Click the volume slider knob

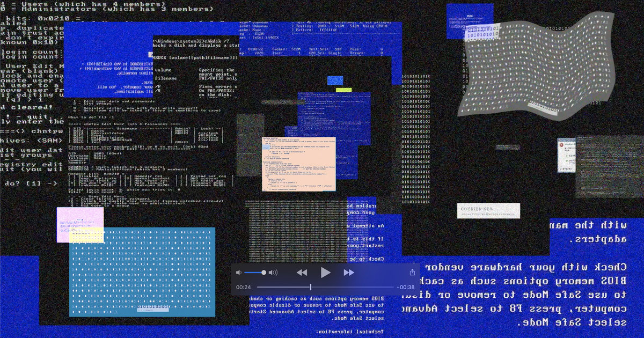264,273
